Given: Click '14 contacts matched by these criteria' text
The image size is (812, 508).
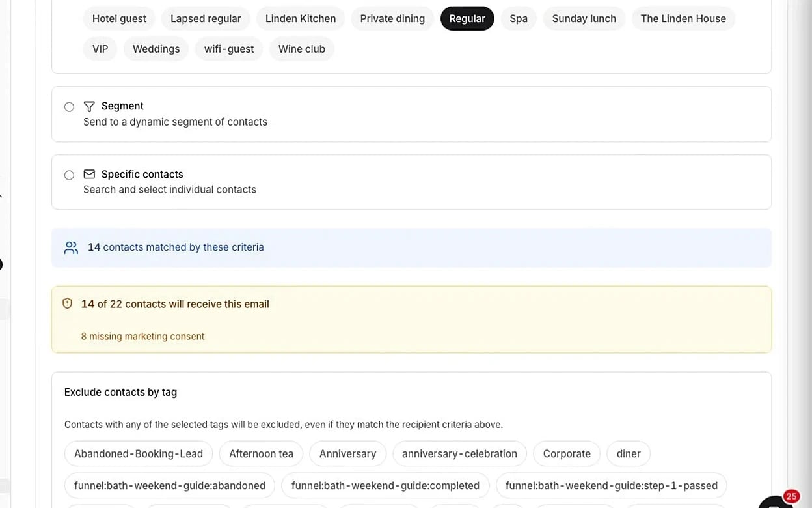Looking at the screenshot, I should click(176, 247).
